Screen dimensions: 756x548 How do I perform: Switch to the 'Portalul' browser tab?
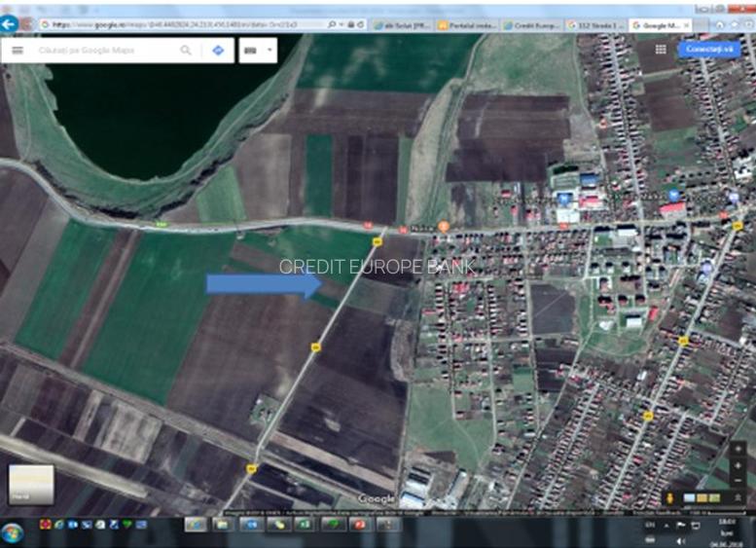tap(467, 25)
